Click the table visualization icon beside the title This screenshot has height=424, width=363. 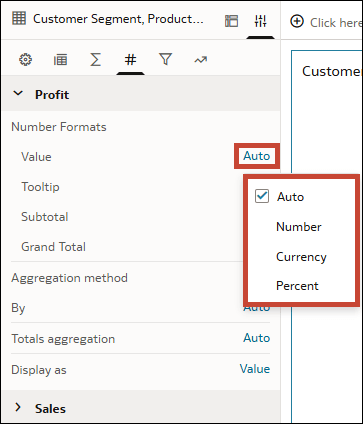(19, 18)
